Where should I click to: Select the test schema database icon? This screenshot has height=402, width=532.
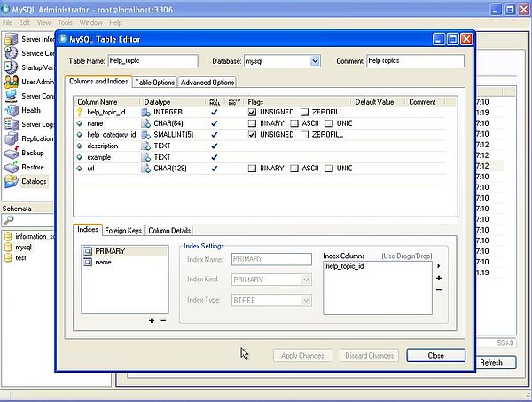(8, 258)
